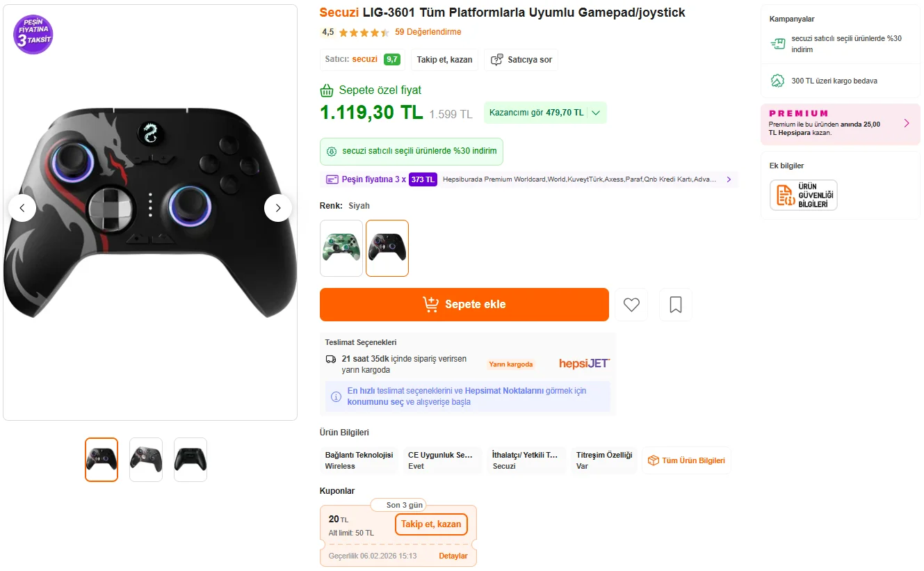This screenshot has width=924, height=571.
Task: View third product thumbnail image
Action: click(x=191, y=460)
